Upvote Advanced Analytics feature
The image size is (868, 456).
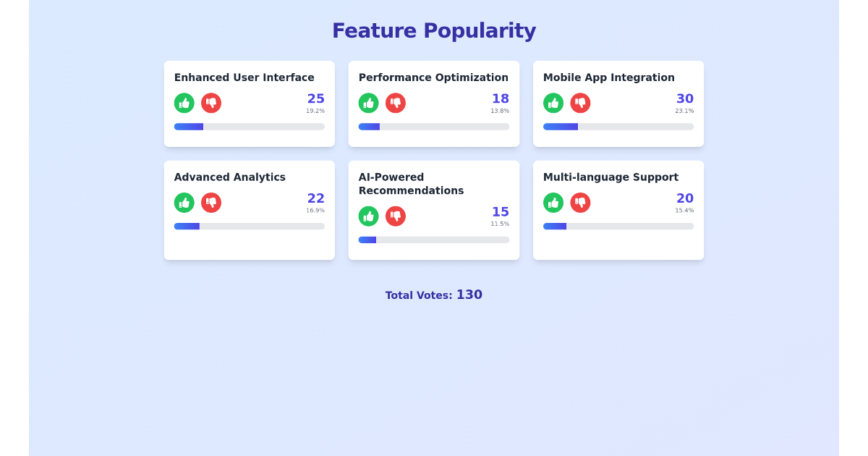click(184, 203)
